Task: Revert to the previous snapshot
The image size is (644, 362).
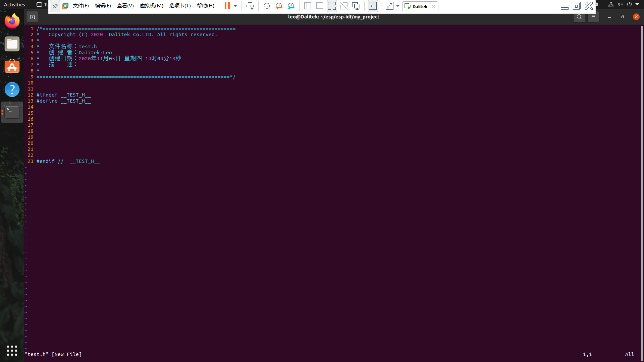Action: click(279, 6)
